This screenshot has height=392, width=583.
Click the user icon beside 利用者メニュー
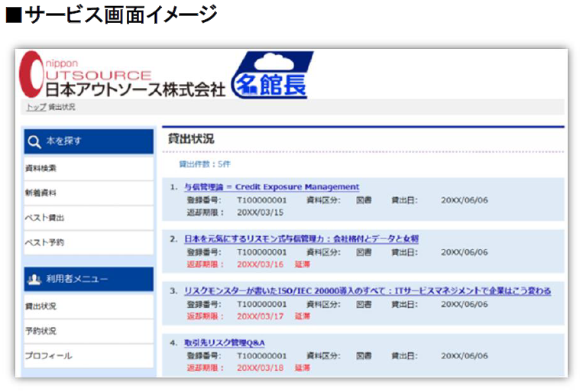click(34, 280)
